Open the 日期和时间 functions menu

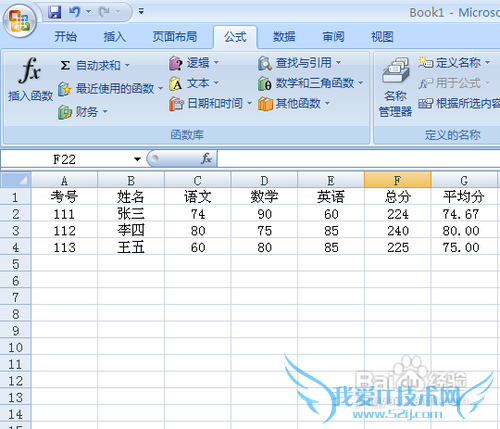210,104
